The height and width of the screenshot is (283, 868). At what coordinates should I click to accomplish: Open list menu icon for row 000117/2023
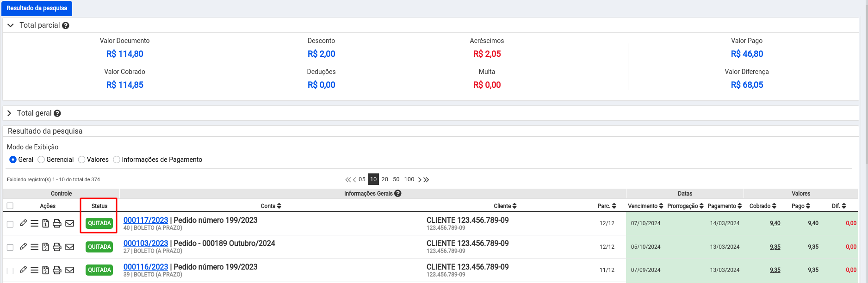coord(35,223)
